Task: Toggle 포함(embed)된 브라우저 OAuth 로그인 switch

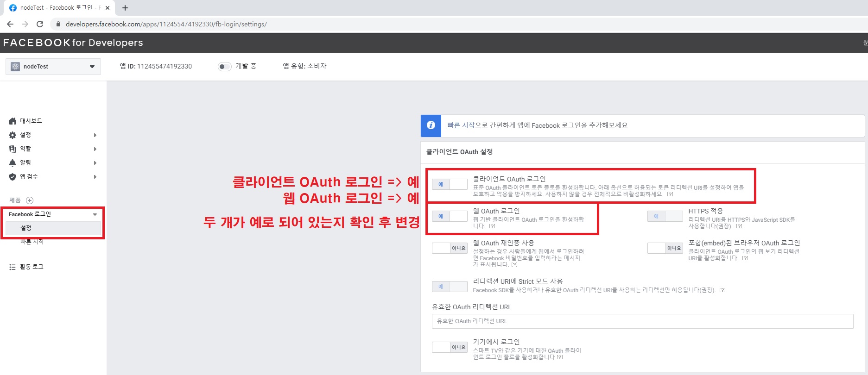Action: click(665, 248)
